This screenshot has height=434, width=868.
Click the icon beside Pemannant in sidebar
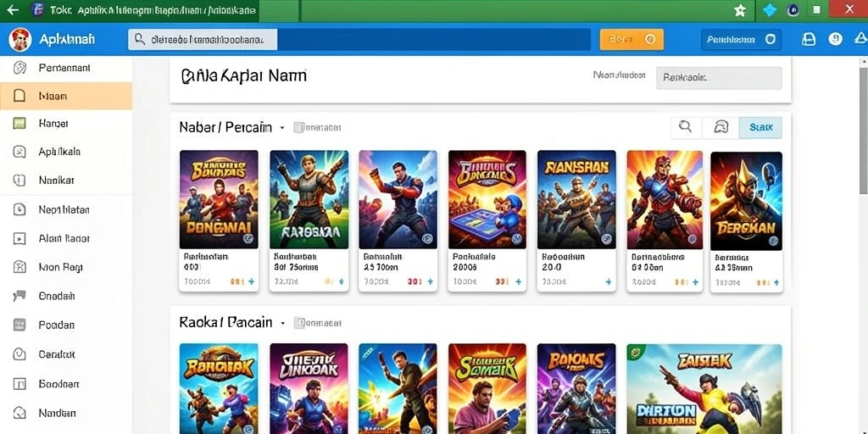[19, 68]
